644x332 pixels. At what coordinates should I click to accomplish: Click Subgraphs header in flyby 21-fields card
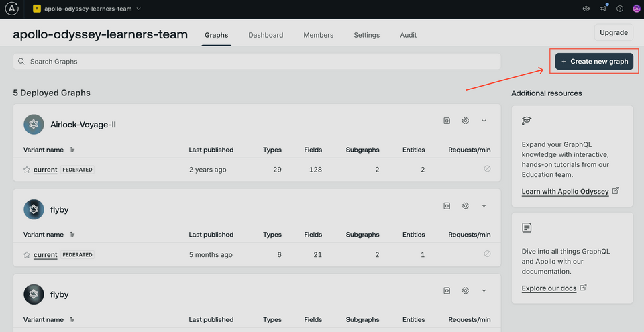click(x=363, y=235)
